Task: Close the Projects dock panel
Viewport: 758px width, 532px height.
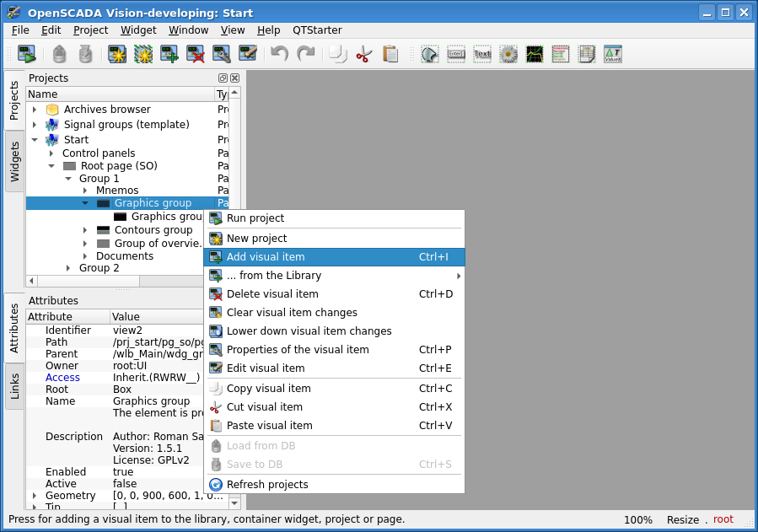Action: coord(235,78)
